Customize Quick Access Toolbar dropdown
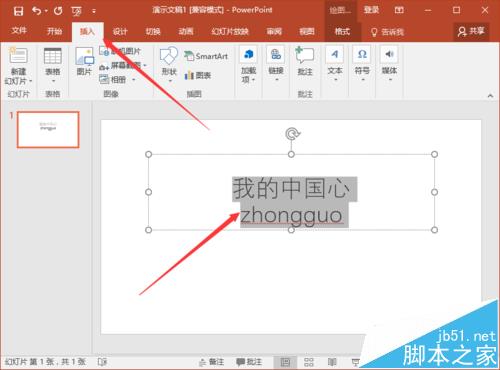The image size is (500, 370). [94, 11]
